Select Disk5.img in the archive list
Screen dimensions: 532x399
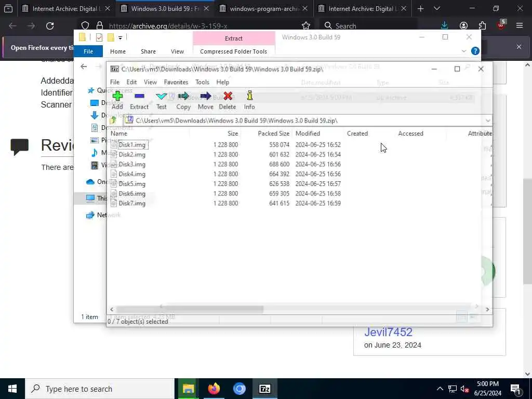[x=132, y=184]
